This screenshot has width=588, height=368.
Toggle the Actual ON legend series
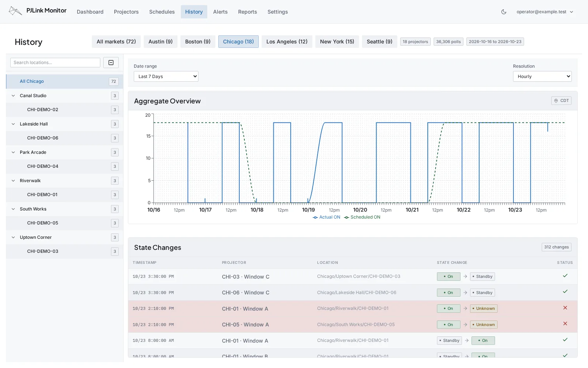[x=326, y=217]
